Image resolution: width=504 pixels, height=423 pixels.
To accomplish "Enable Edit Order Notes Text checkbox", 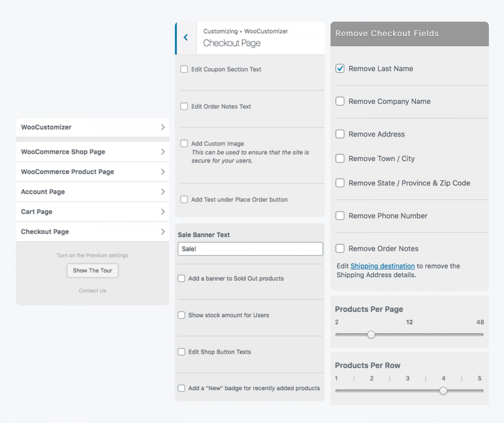I will click(x=184, y=106).
